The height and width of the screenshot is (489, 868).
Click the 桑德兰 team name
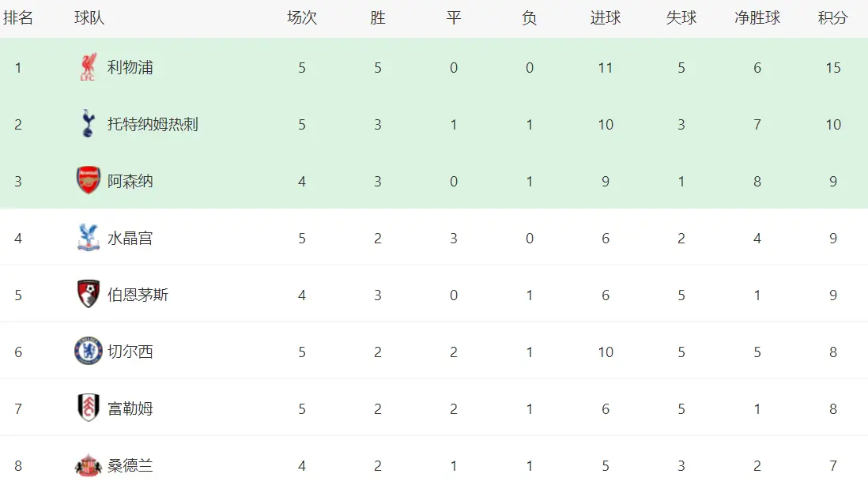point(130,466)
